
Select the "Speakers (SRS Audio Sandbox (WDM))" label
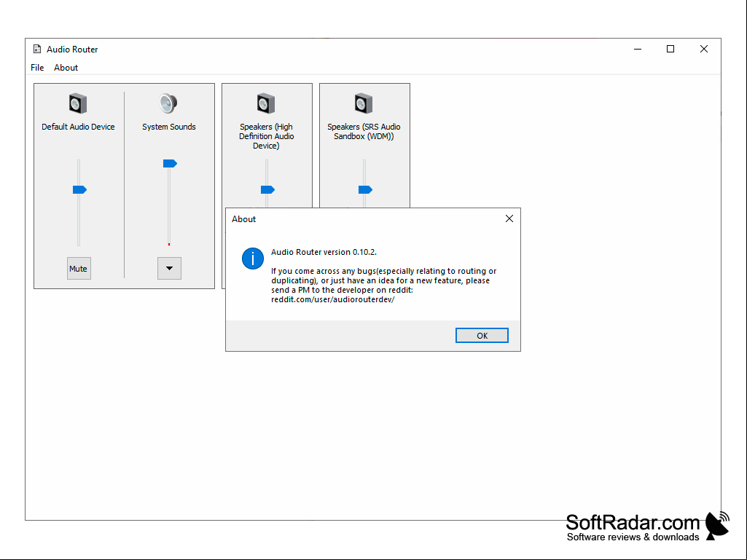click(364, 131)
